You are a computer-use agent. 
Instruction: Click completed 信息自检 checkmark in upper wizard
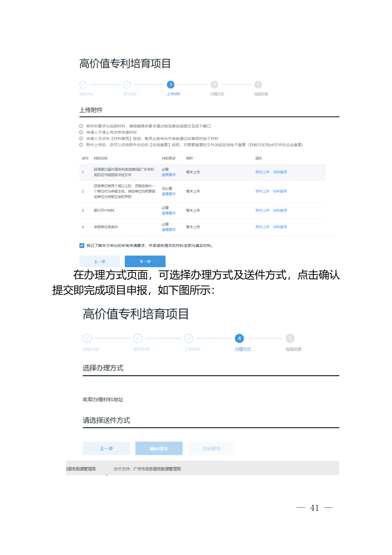tap(83, 85)
